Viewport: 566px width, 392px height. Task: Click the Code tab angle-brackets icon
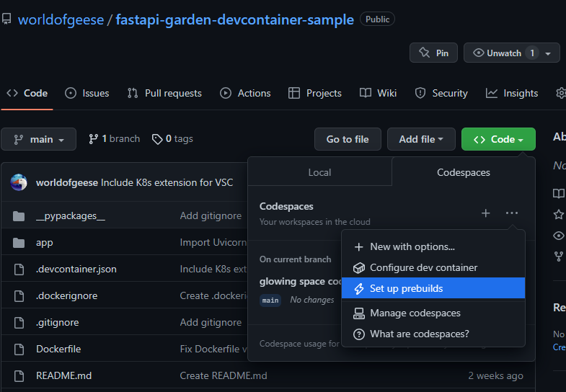(12, 93)
